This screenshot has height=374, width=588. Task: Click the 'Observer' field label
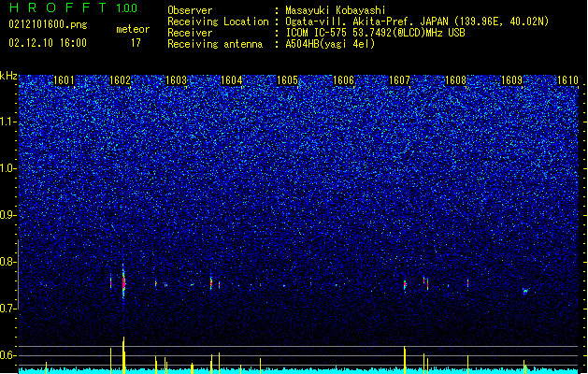(x=190, y=10)
